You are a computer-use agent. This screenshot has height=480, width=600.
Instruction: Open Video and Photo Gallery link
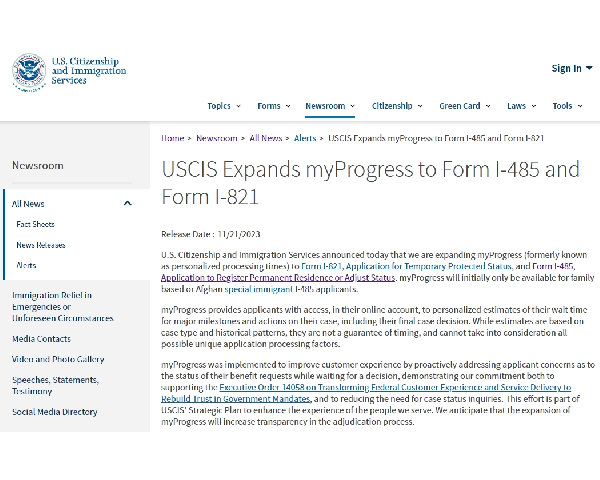coord(58,359)
